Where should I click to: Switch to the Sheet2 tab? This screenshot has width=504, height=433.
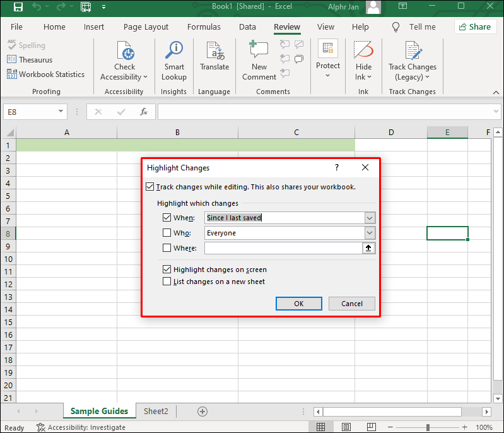[156, 411]
